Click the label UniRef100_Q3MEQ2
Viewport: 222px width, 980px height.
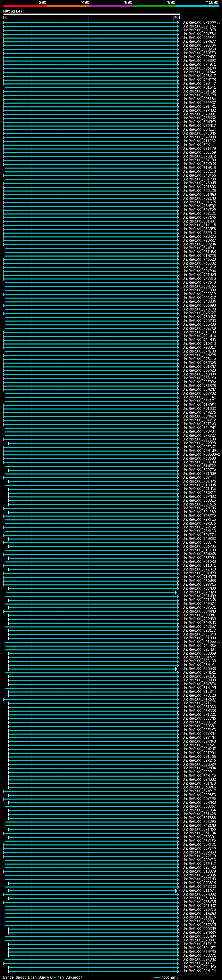199,206
